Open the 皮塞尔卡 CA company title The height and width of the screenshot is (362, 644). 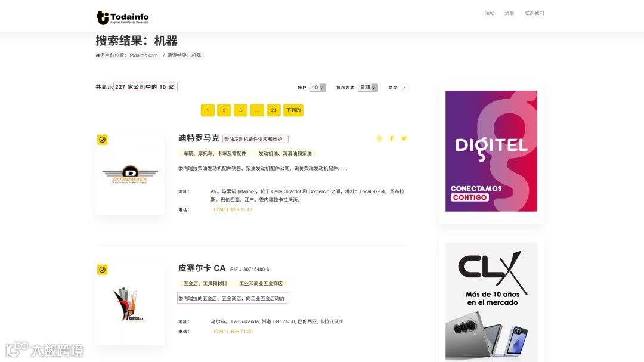tap(202, 268)
